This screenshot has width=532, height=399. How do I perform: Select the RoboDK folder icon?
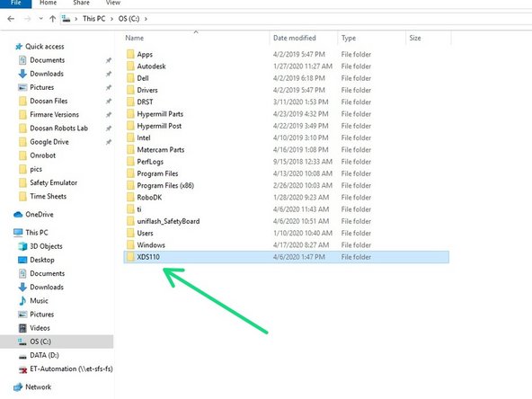click(x=130, y=198)
